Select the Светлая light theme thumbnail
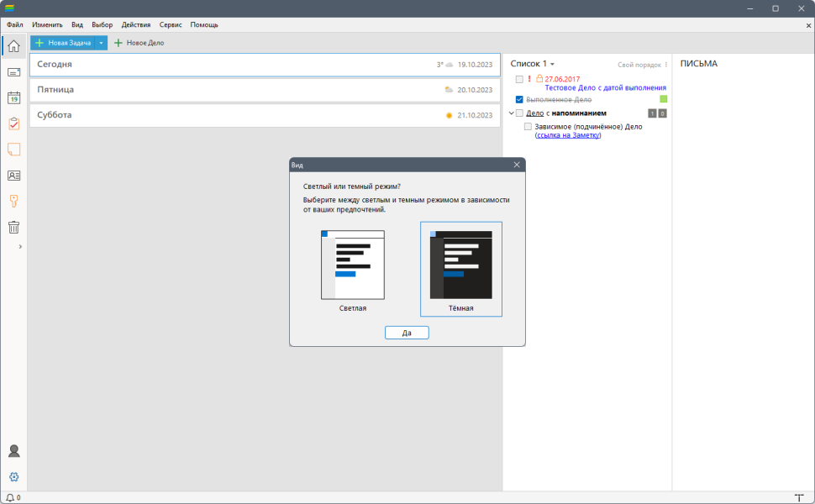The width and height of the screenshot is (815, 504). [x=353, y=265]
